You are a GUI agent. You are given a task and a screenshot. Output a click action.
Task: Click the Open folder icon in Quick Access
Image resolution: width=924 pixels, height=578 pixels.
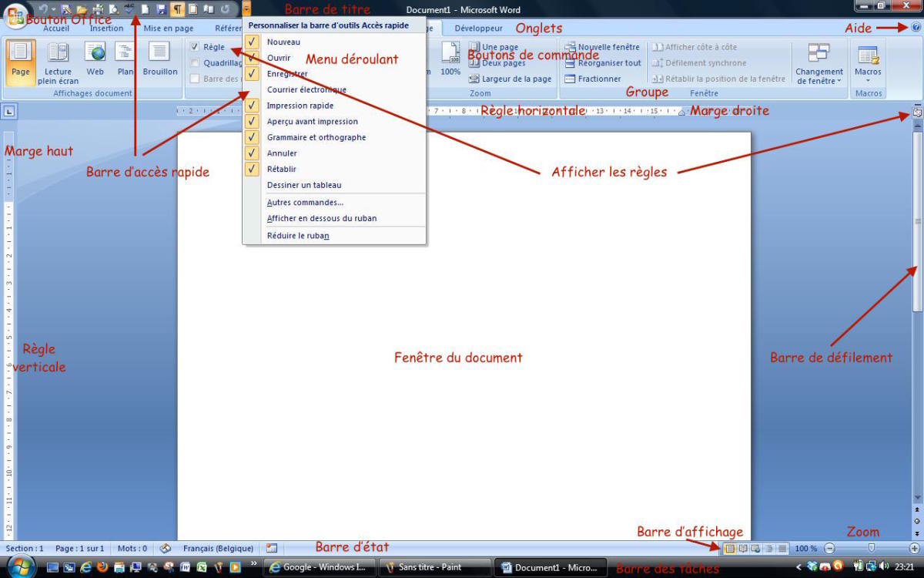(x=82, y=9)
